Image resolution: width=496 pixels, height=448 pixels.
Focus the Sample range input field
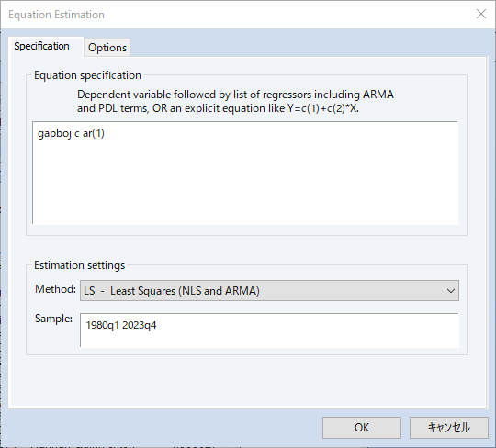pos(269,330)
